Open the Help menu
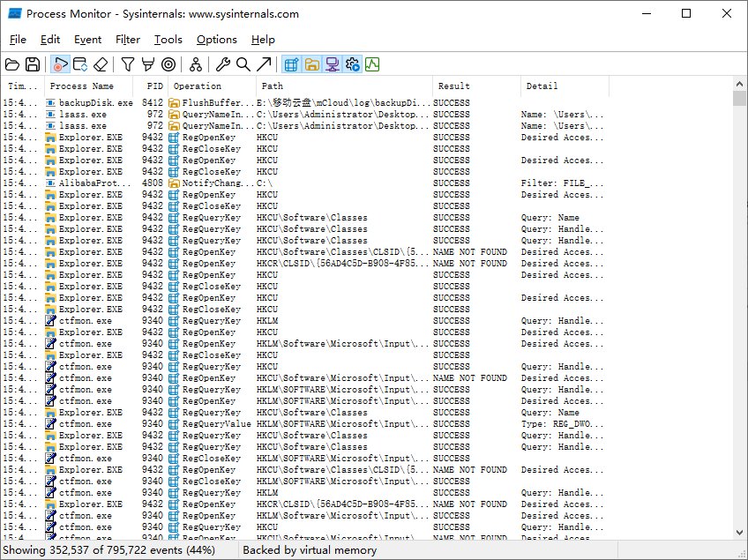Screen dimensions: 748x560 coord(263,40)
